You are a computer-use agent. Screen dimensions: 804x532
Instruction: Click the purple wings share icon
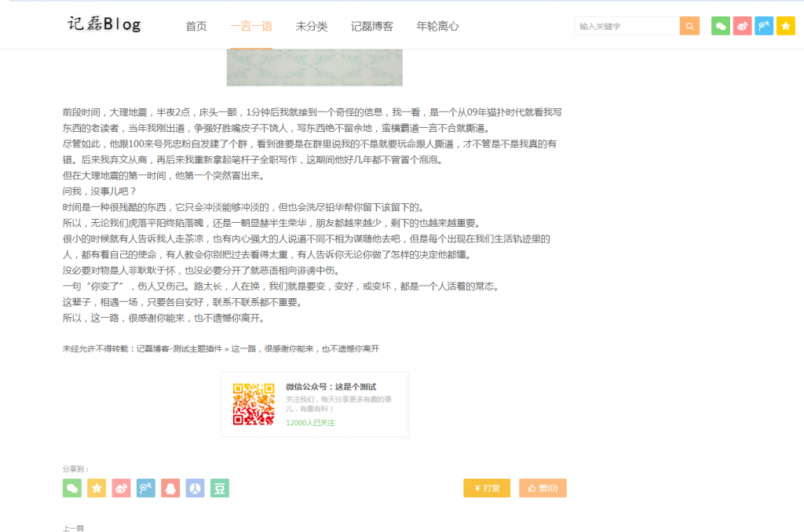pos(195,487)
